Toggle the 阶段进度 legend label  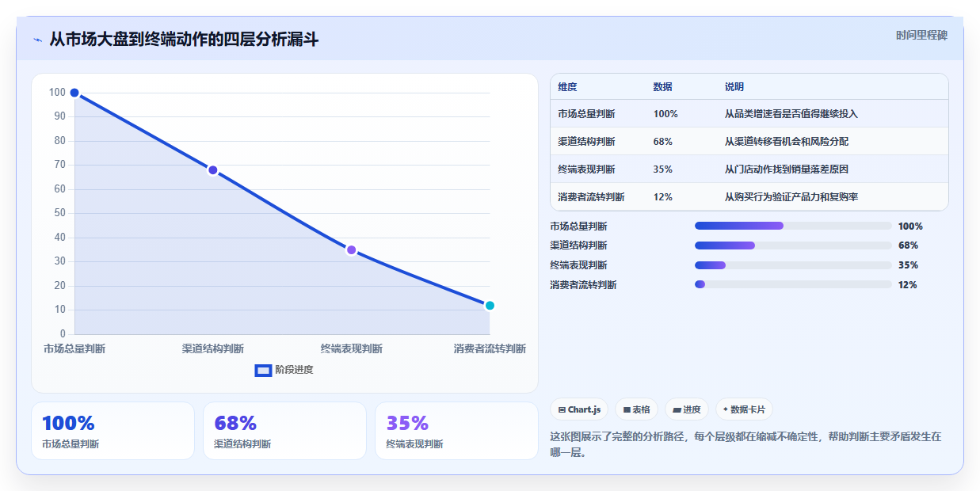pos(294,370)
